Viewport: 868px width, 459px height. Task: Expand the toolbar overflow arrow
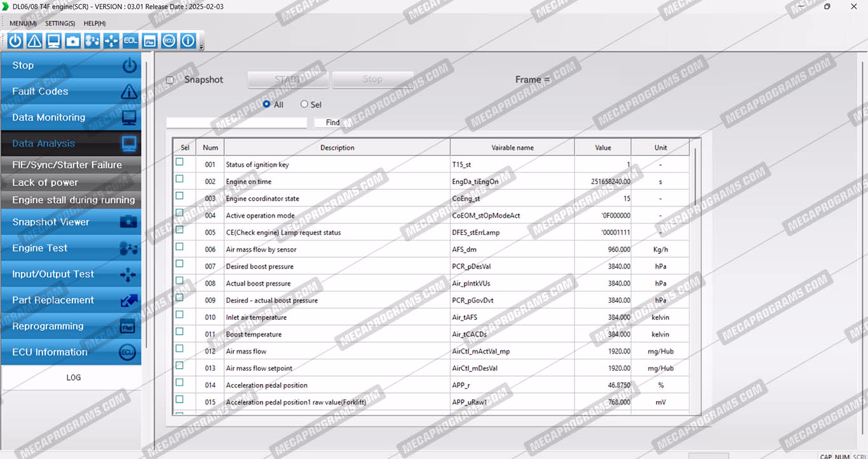(201, 47)
